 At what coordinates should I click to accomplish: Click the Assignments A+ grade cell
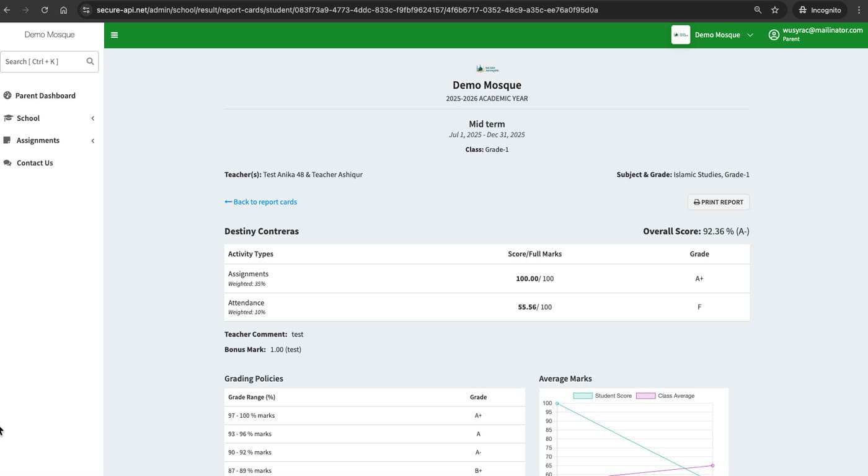699,279
